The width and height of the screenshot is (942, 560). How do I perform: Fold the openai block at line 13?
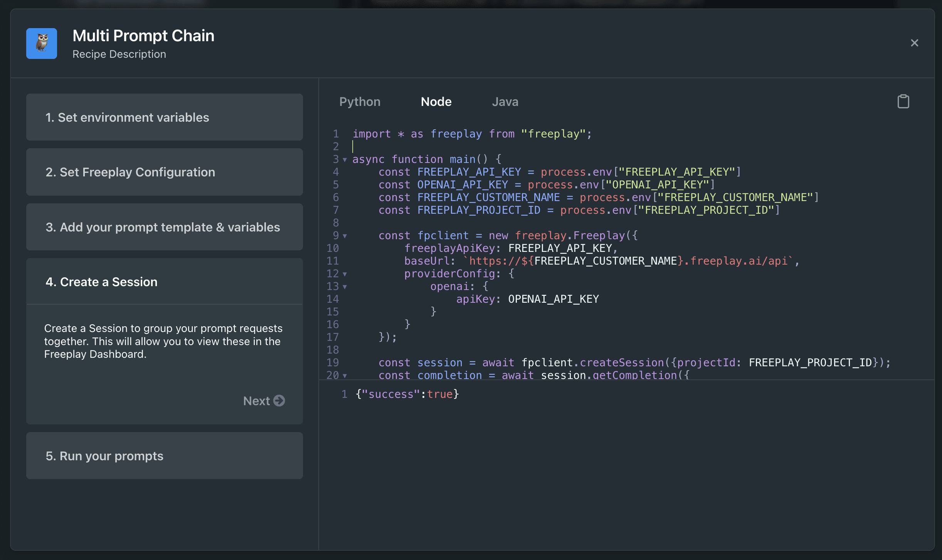[345, 287]
